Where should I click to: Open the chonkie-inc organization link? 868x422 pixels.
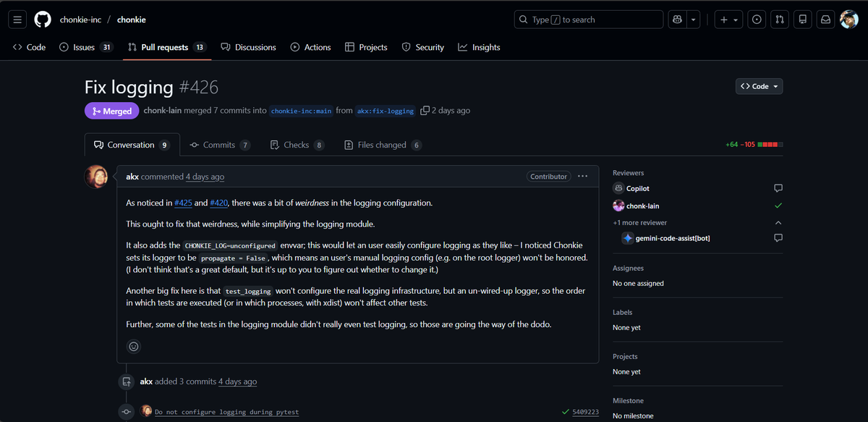(x=80, y=20)
